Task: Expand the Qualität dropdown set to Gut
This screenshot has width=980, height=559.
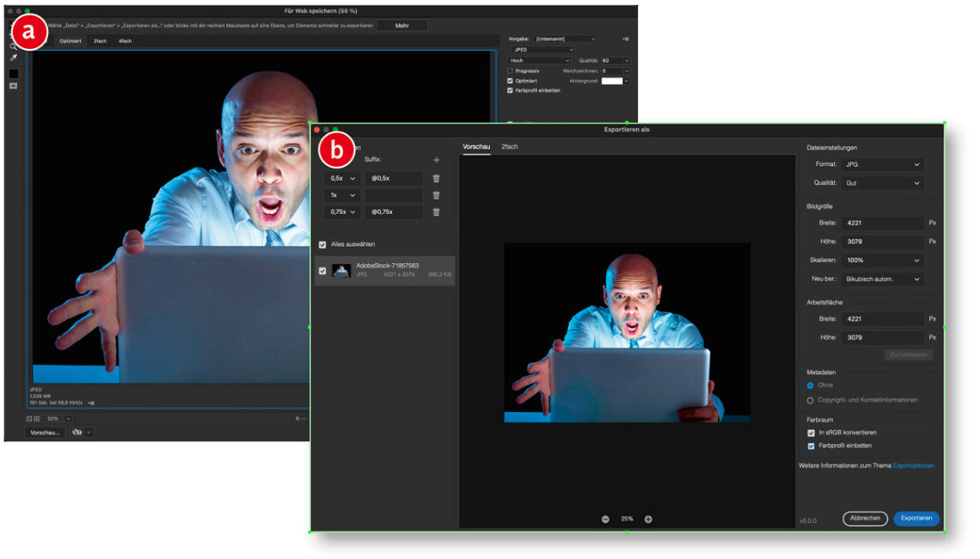Action: tap(882, 183)
